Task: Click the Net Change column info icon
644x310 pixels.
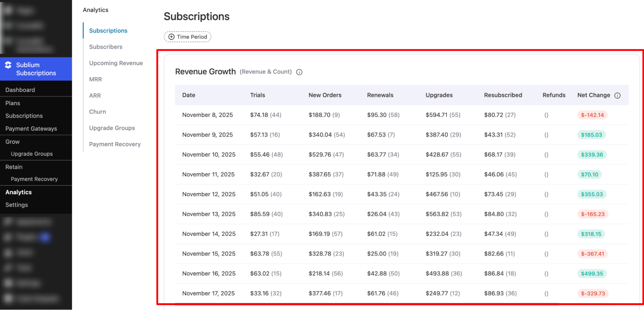Action: point(618,95)
